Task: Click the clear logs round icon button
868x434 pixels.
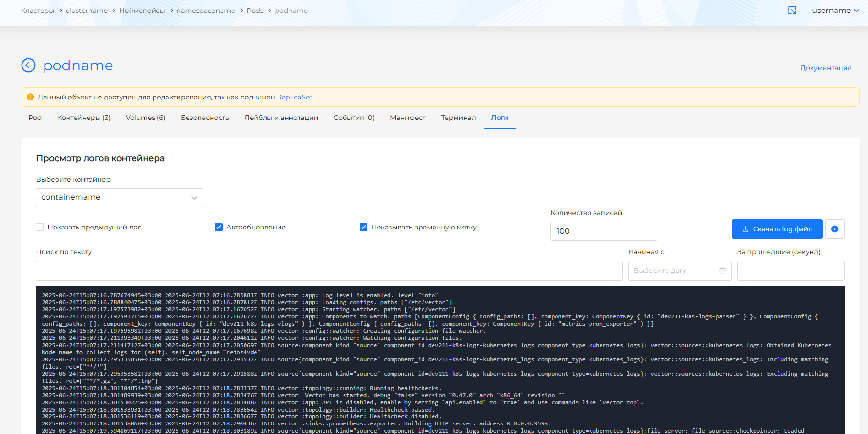Action: 835,229
